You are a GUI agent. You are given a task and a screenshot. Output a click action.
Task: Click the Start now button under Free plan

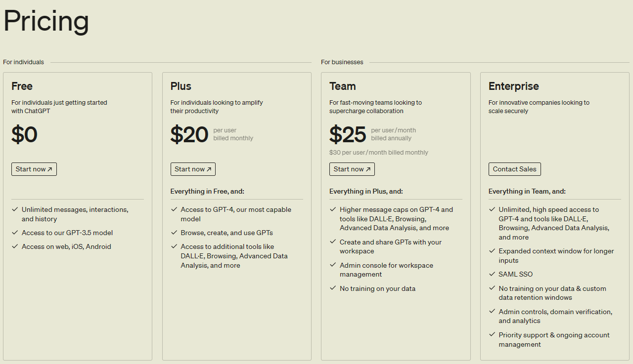point(34,169)
